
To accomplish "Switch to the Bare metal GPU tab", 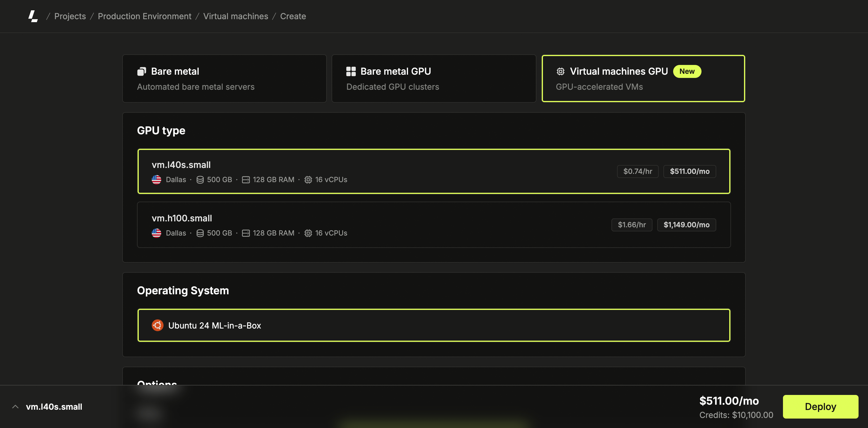I will point(434,78).
